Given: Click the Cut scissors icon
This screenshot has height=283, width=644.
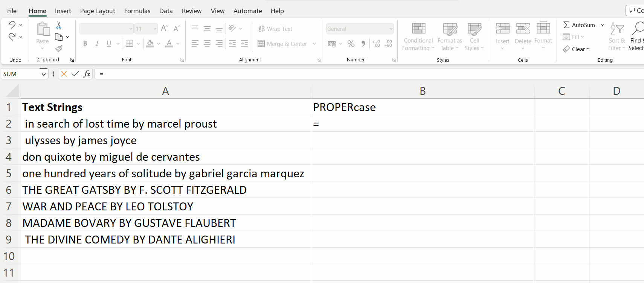Looking at the screenshot, I should point(59,25).
